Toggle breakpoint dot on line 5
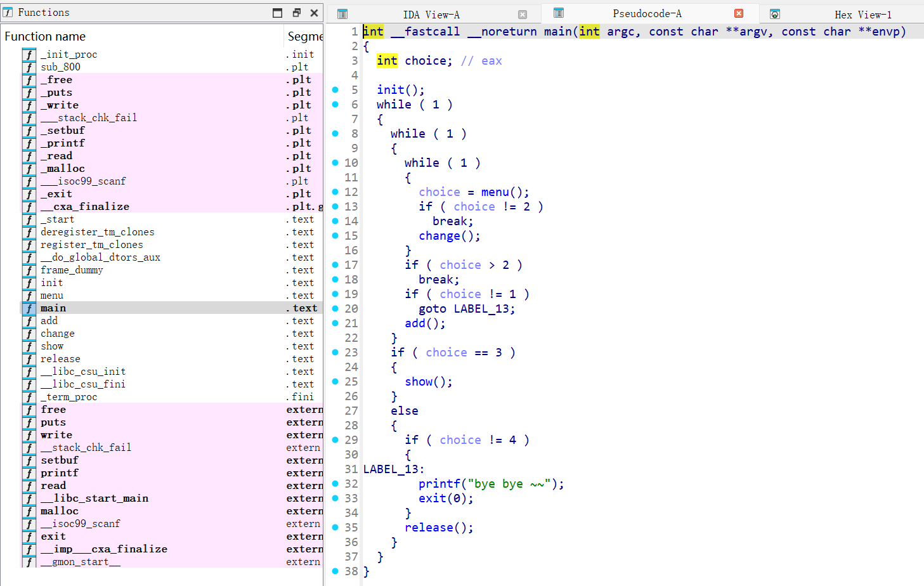The width and height of the screenshot is (924, 586). pos(335,90)
